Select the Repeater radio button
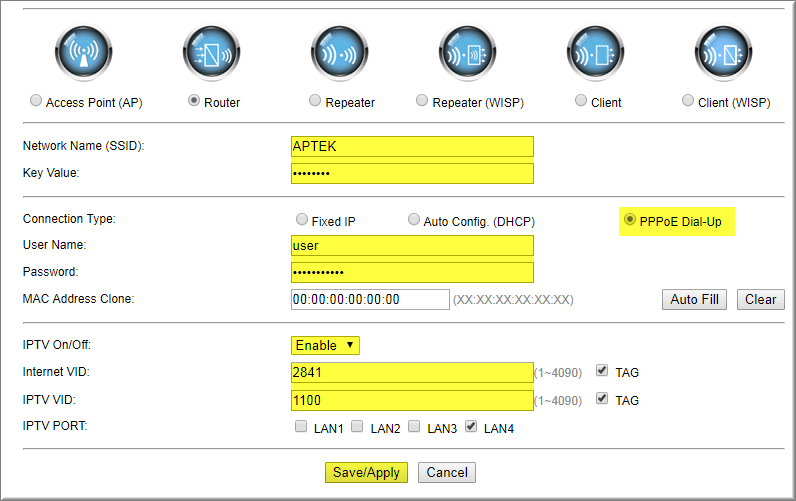The image size is (796, 501). (316, 101)
